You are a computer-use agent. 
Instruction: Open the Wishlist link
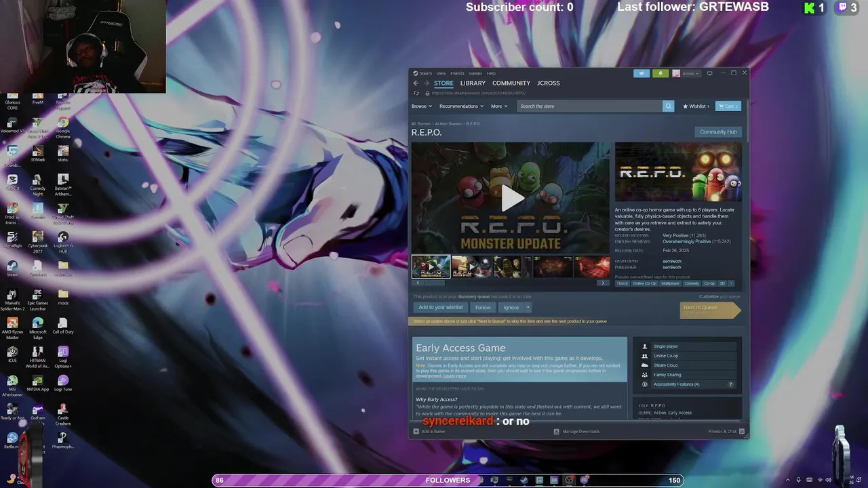696,106
